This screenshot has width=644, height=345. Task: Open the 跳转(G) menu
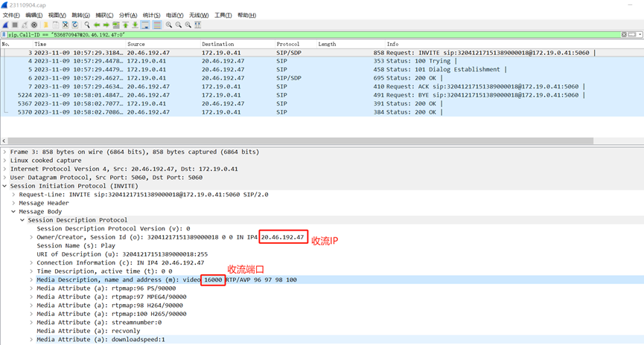(x=80, y=15)
